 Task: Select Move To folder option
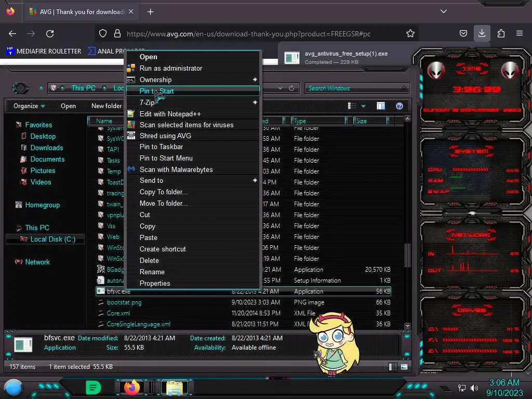(x=193, y=203)
